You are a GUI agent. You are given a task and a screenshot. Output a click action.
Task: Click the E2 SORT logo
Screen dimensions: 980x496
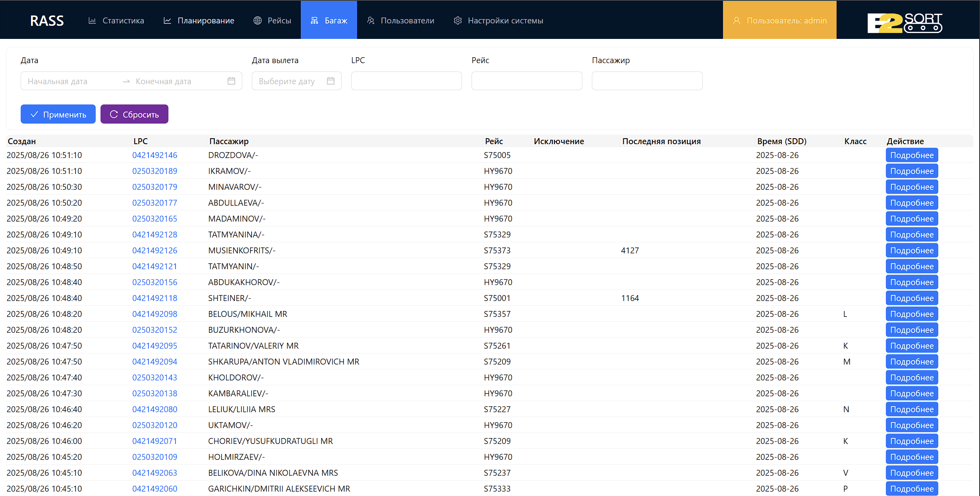(x=905, y=22)
